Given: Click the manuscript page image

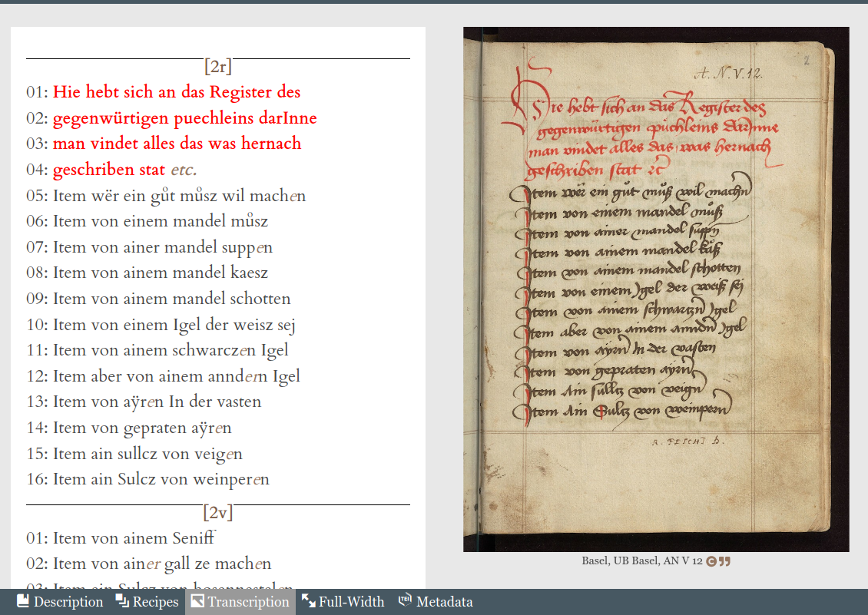Looking at the screenshot, I should coord(656,289).
